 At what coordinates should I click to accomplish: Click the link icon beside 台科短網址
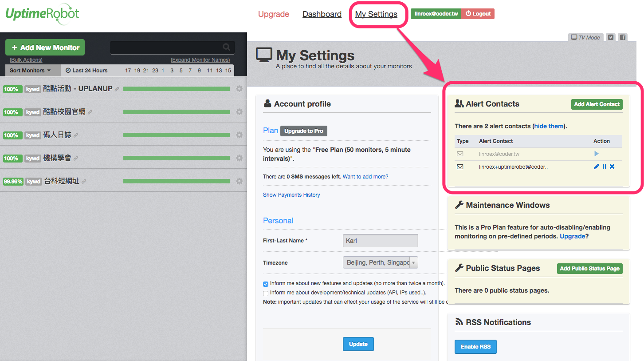(x=84, y=182)
